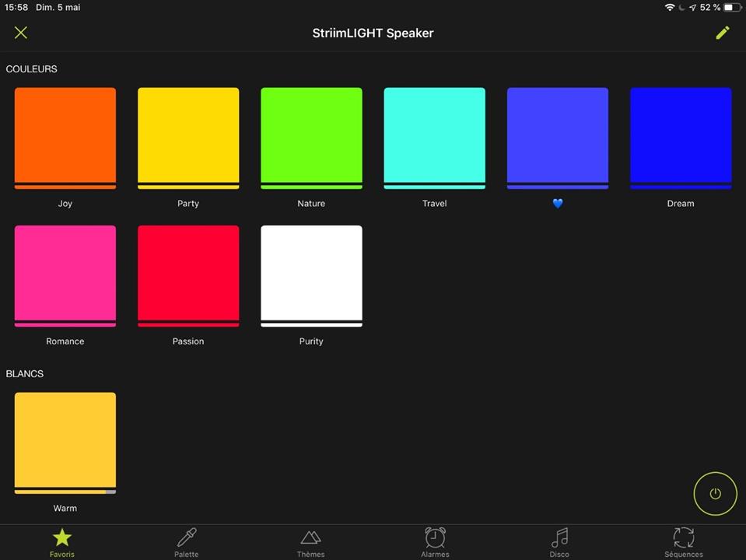This screenshot has width=746, height=560.
Task: Apply the deep blue Dream color
Action: click(x=681, y=138)
